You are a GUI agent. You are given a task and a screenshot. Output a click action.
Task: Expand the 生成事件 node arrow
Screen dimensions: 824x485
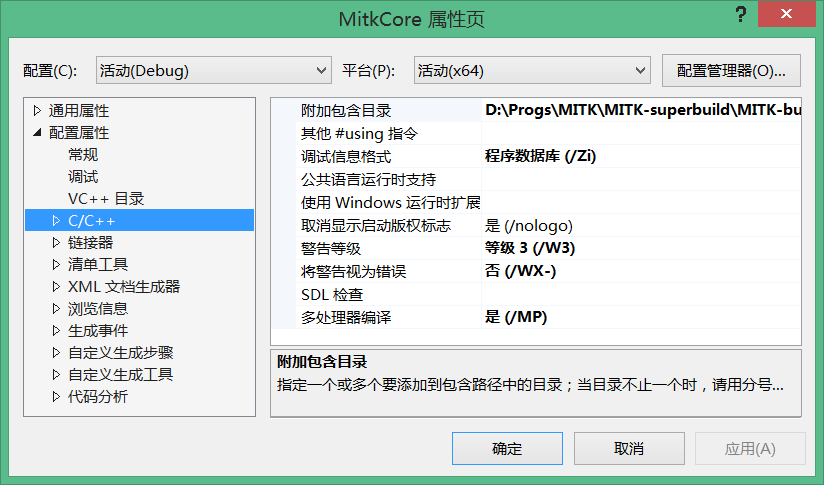click(x=56, y=331)
